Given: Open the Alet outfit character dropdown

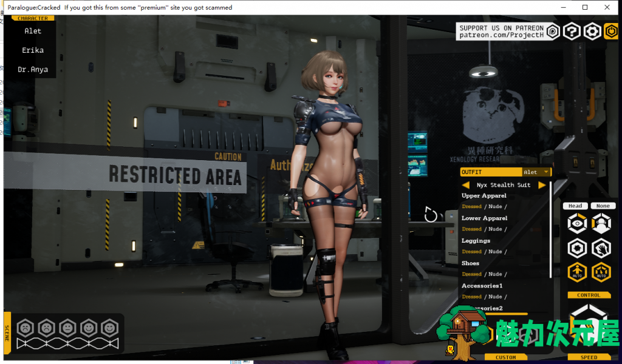Looking at the screenshot, I should point(536,172).
